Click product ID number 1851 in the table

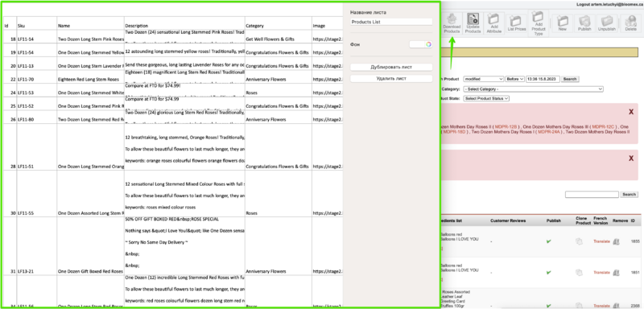635,273
